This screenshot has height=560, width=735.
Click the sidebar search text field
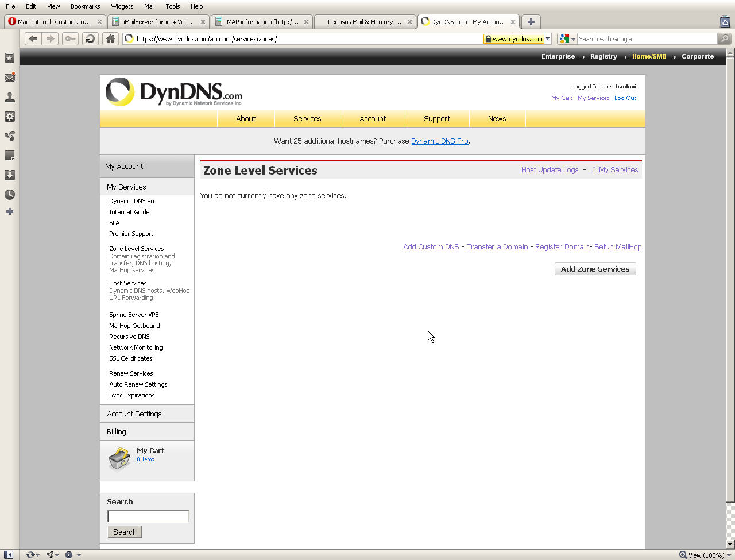148,516
